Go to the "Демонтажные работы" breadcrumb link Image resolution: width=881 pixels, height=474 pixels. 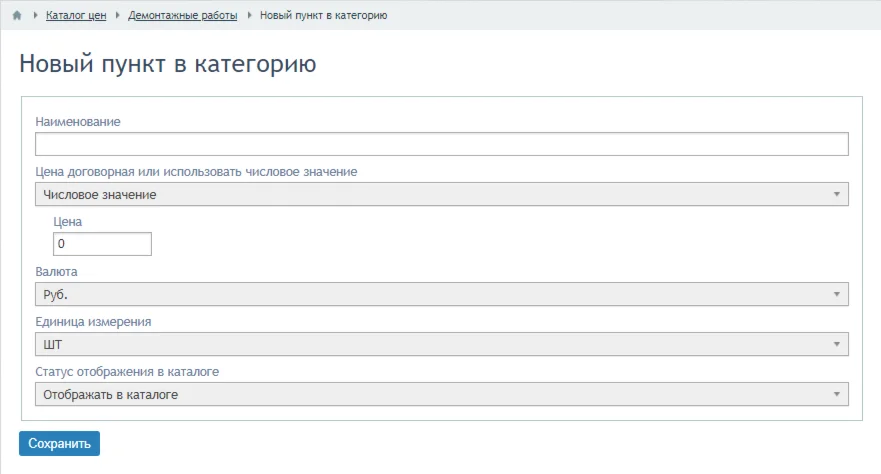click(183, 15)
